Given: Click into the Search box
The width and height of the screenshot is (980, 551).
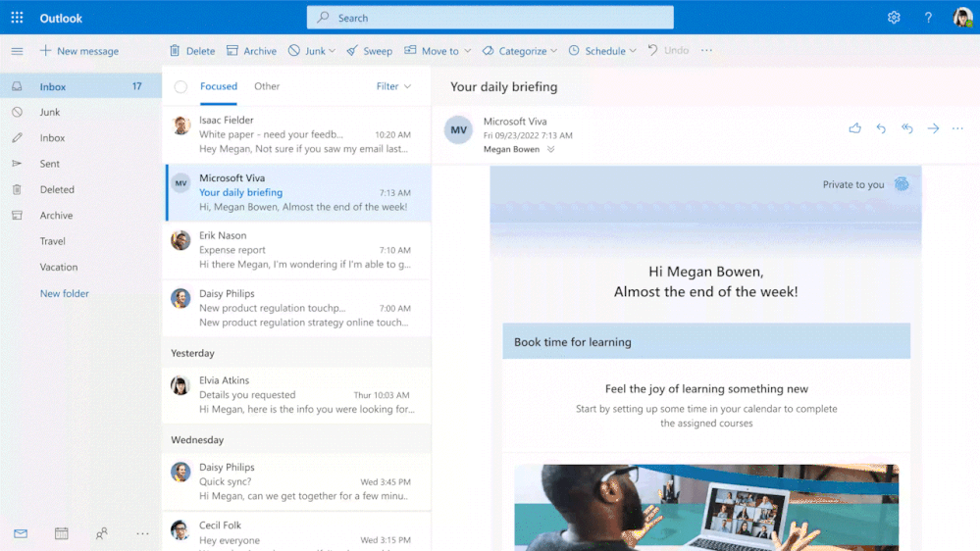Looking at the screenshot, I should [490, 18].
